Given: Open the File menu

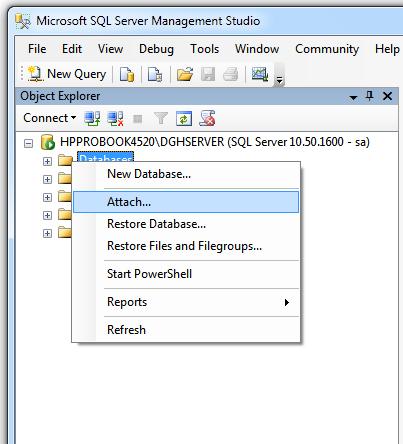Looking at the screenshot, I should click(37, 49).
